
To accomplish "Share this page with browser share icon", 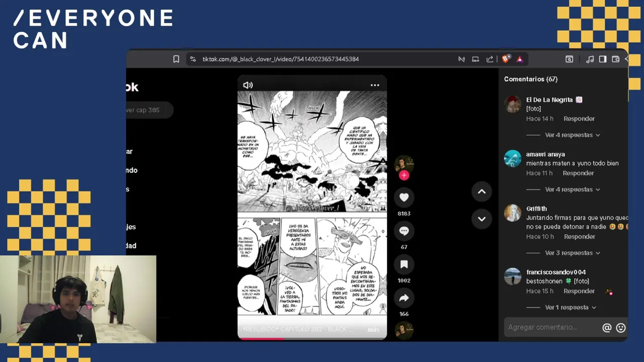I will [490, 59].
